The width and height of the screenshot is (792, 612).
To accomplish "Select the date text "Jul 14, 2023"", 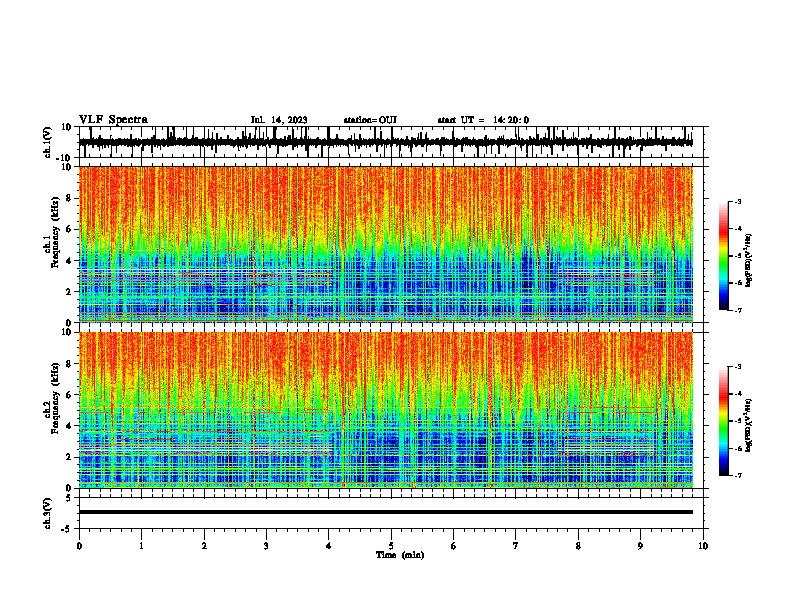I will tap(279, 120).
